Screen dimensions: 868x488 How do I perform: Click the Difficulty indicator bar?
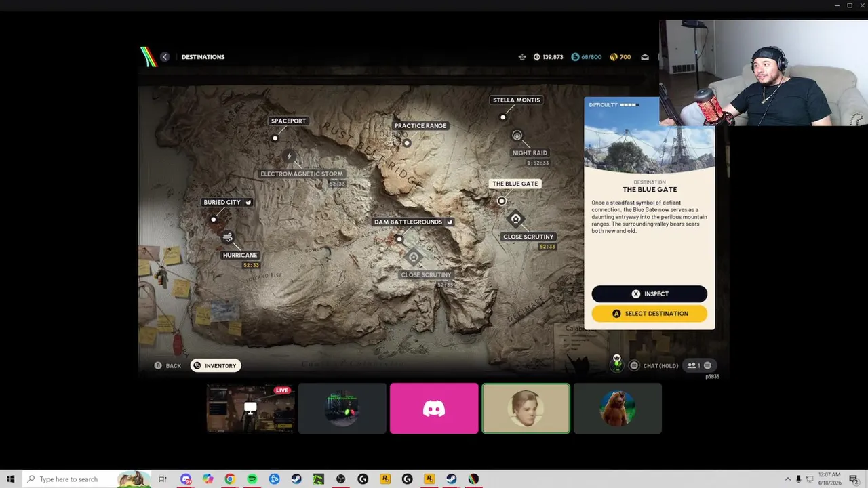coord(614,105)
